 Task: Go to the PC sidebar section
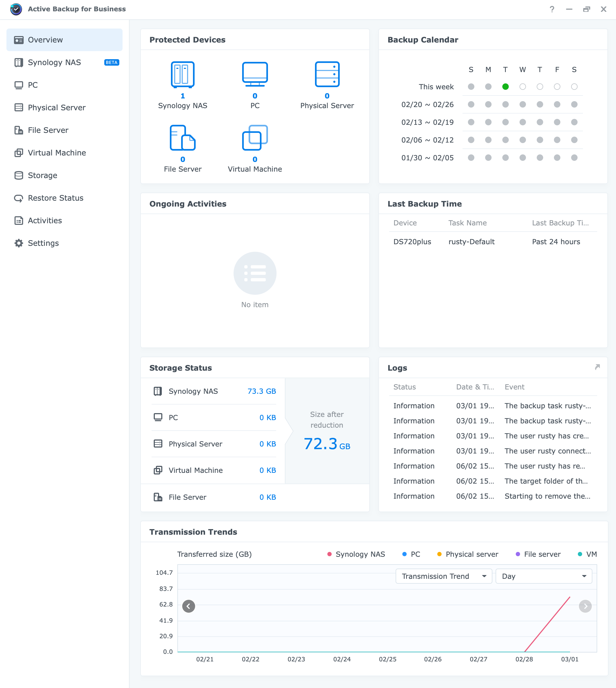[64, 85]
